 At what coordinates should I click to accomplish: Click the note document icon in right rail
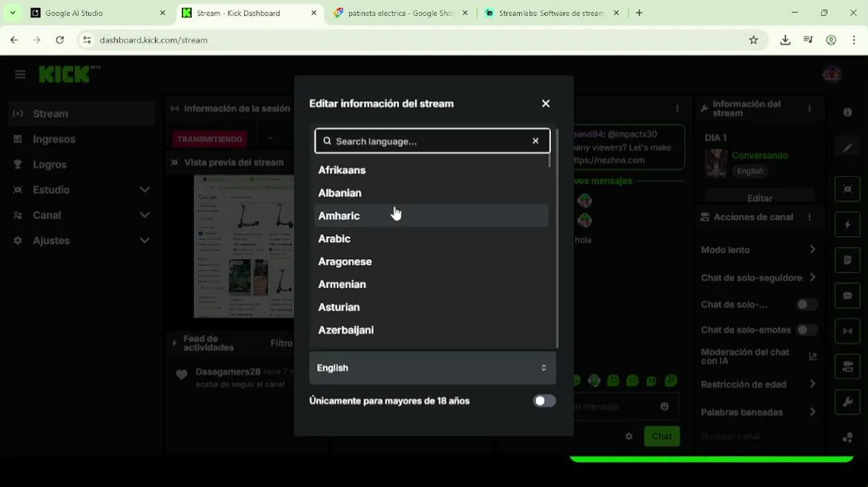point(848,260)
